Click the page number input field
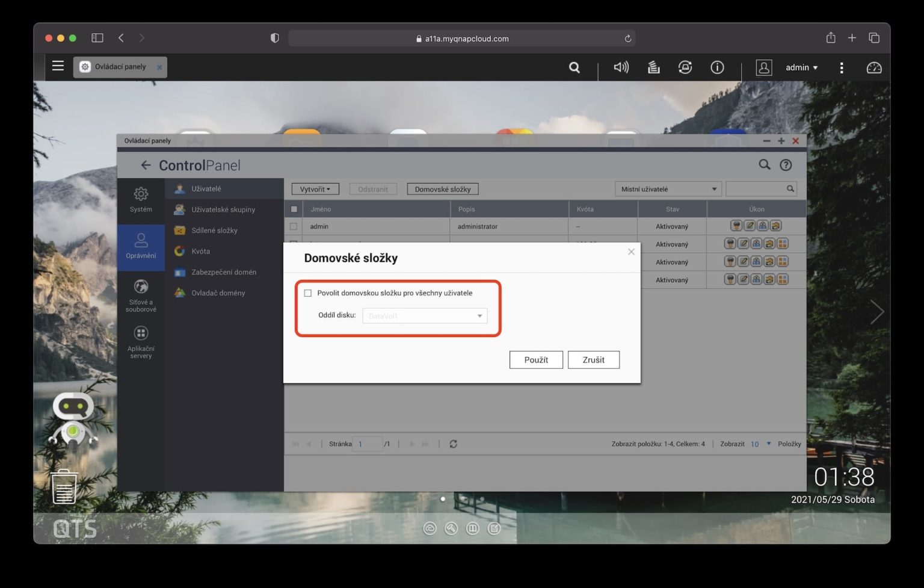 pyautogui.click(x=369, y=444)
